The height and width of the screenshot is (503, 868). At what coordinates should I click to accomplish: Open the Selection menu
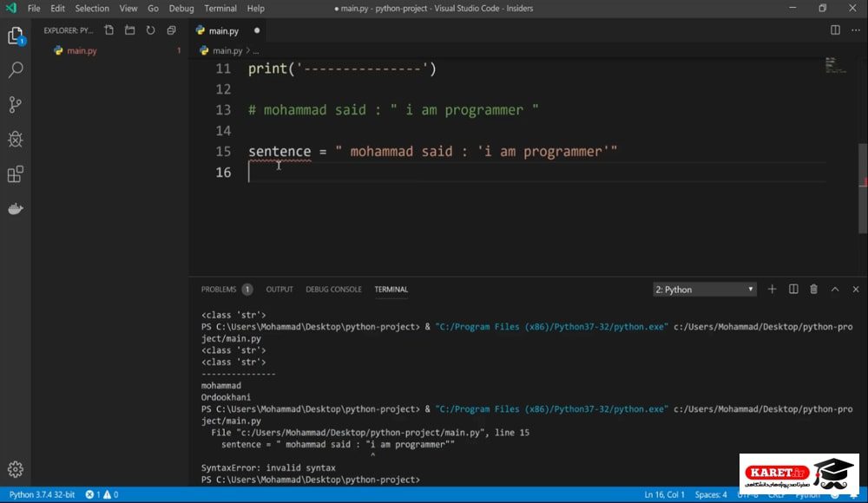pos(92,9)
